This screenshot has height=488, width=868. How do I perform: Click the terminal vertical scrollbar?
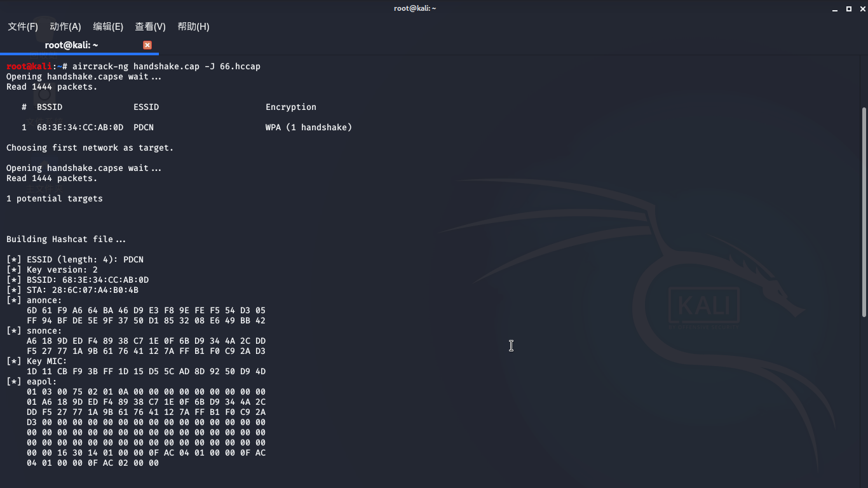click(864, 213)
